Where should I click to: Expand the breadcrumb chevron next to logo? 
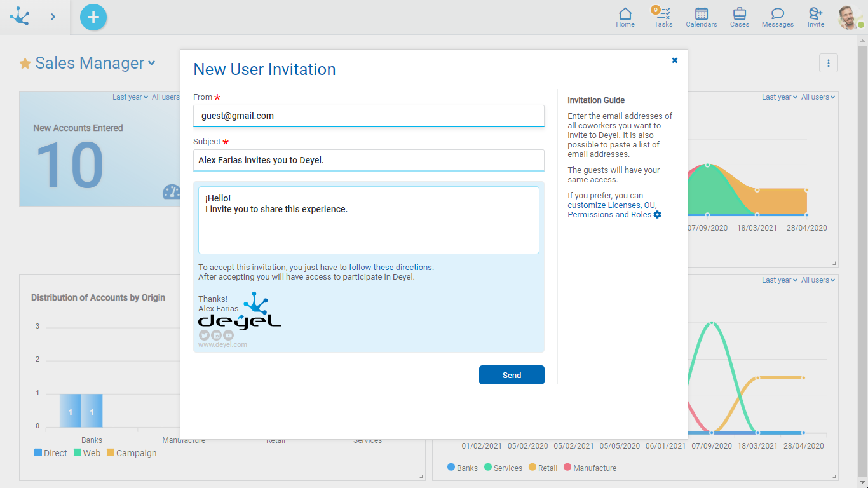pos(53,17)
